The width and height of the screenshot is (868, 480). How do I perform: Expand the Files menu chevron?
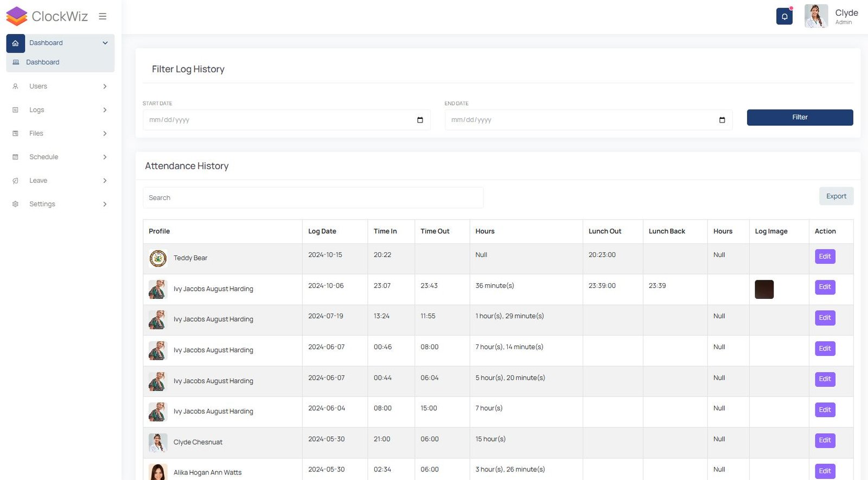pyautogui.click(x=105, y=133)
